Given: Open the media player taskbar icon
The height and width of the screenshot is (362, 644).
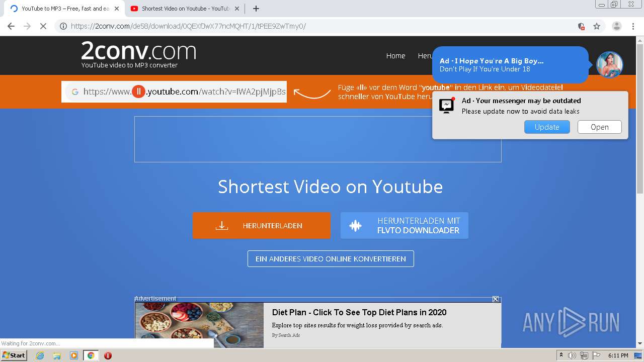Looking at the screenshot, I should click(x=74, y=355).
